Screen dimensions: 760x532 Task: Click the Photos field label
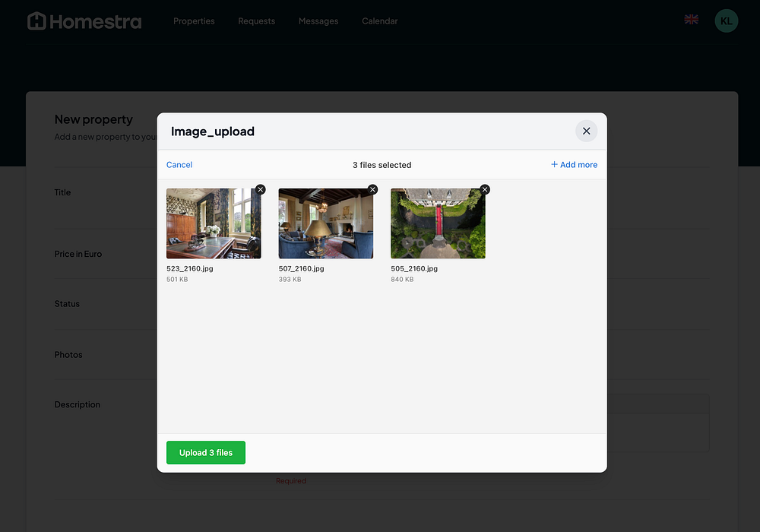pos(68,355)
